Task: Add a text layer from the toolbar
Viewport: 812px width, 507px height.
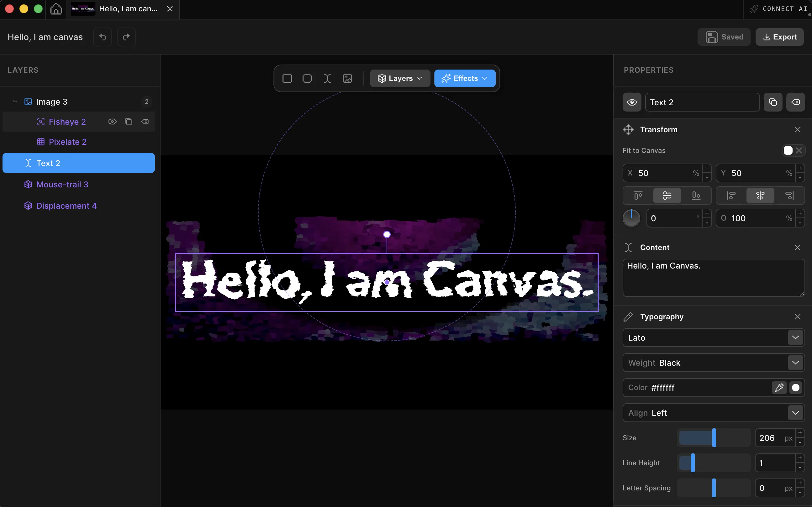Action: point(327,78)
